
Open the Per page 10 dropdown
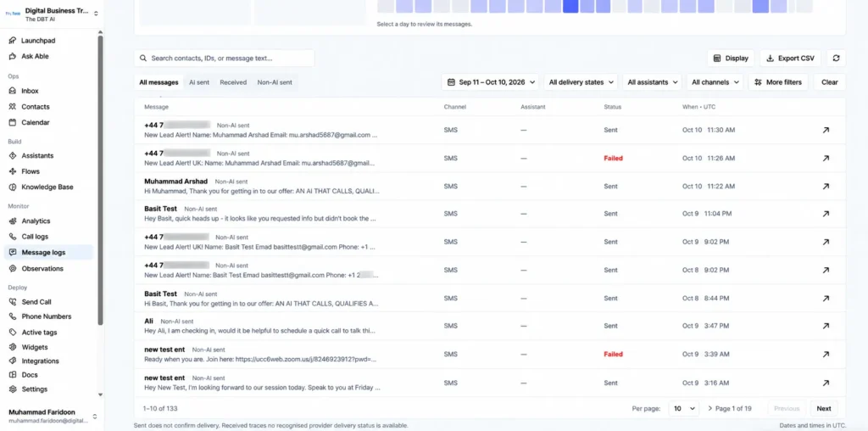tap(684, 408)
